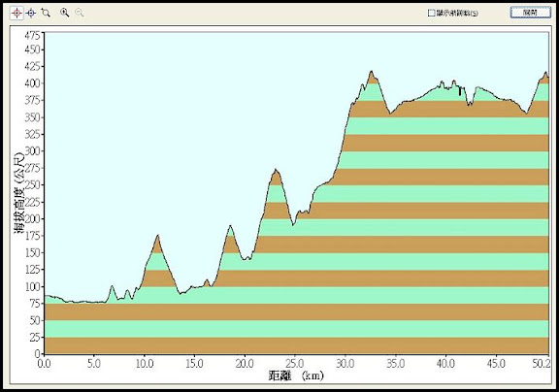Enable the checkbox in the top toolbar
Viewport: 559px width, 392px height.
pyautogui.click(x=431, y=13)
